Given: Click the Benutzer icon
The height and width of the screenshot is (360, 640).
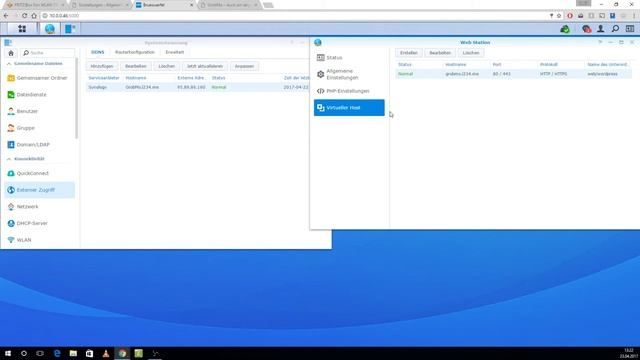Looking at the screenshot, I should point(11,111).
